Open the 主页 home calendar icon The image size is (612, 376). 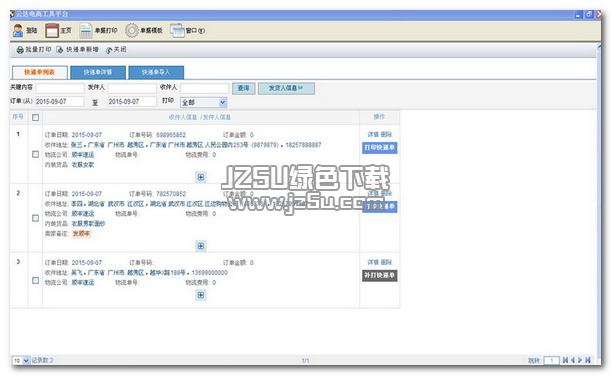tap(52, 30)
